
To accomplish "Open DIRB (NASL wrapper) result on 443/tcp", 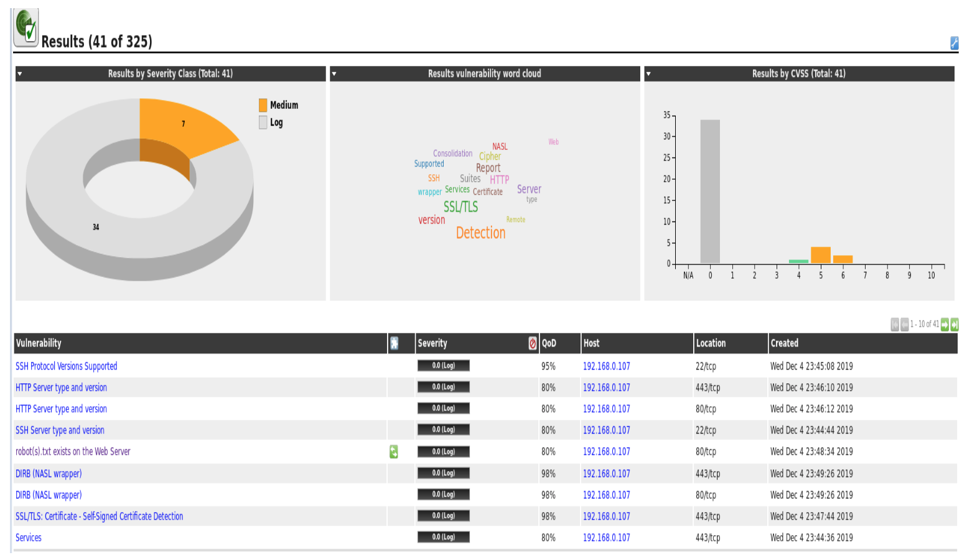I will 49,474.
